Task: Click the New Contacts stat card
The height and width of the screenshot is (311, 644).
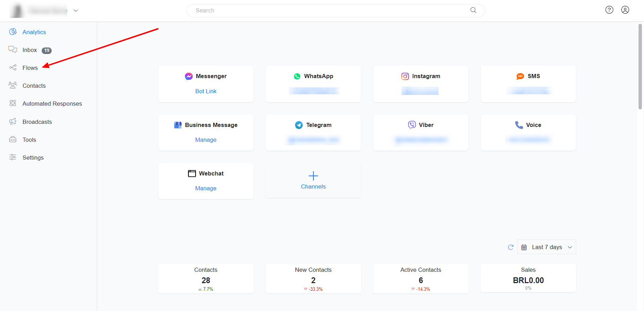Action: pyautogui.click(x=313, y=279)
